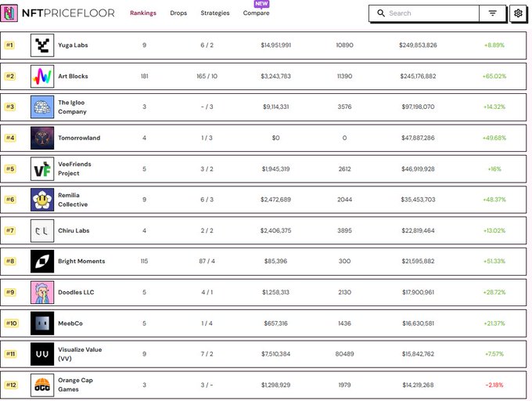
Task: Click Visualize Value volume $7,510,384
Action: pyautogui.click(x=276, y=354)
